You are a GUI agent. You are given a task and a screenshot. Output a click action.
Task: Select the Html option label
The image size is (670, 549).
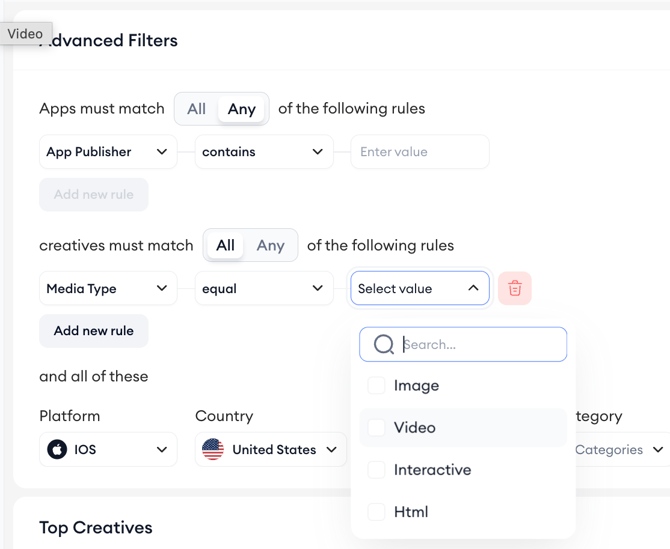(411, 512)
